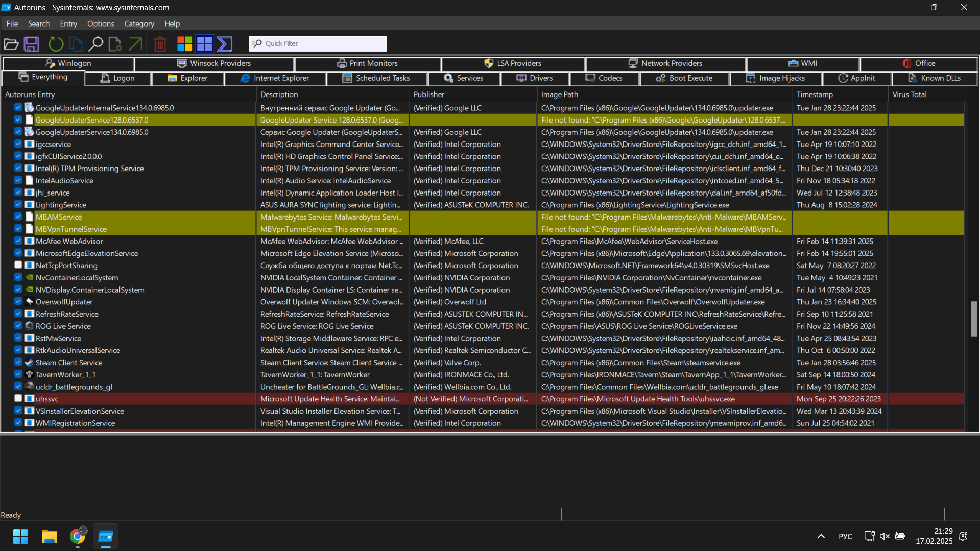Viewport: 980px width, 551px height.
Task: Switch to the Logon tab
Action: pos(118,78)
